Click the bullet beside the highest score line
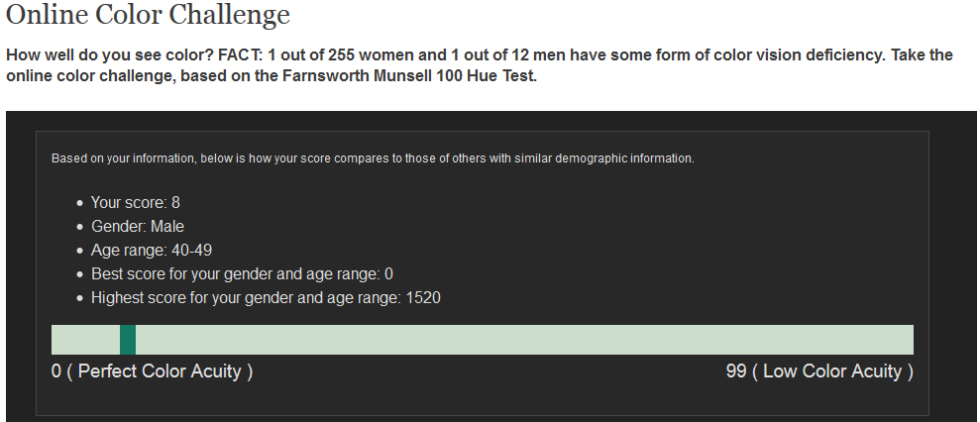Image resolution: width=980 pixels, height=422 pixels. [x=79, y=299]
